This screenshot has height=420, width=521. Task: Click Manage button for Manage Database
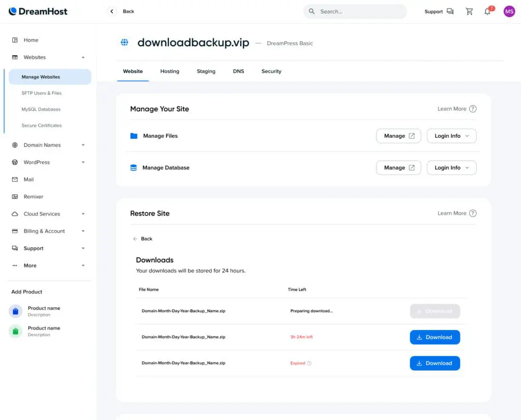pyautogui.click(x=399, y=168)
